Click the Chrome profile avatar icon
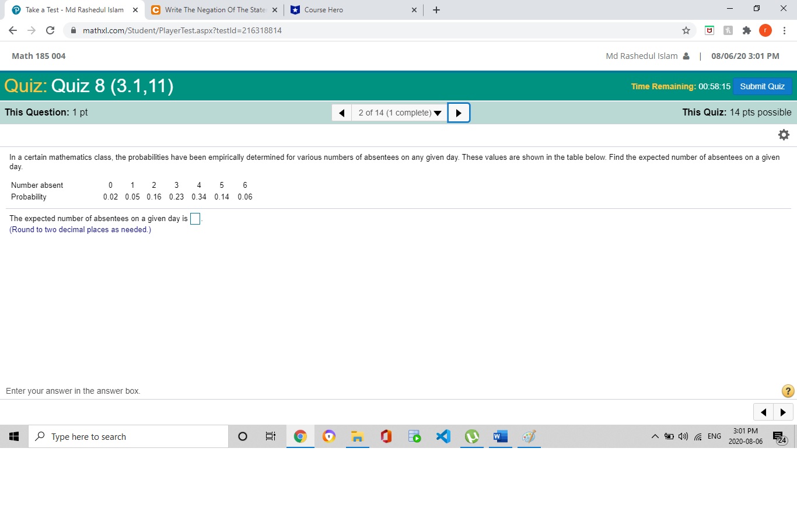The height and width of the screenshot is (532, 797). [x=765, y=30]
